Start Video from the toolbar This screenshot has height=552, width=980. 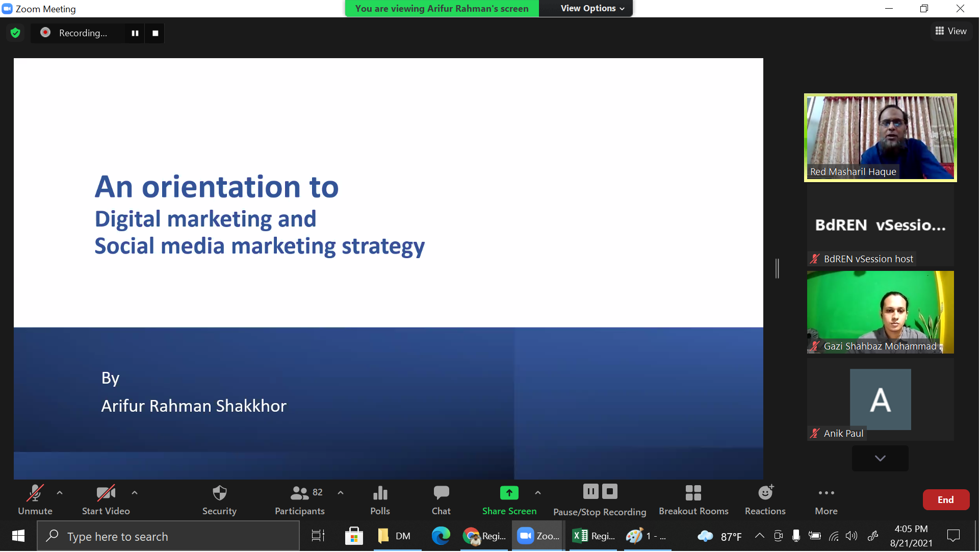click(x=106, y=500)
